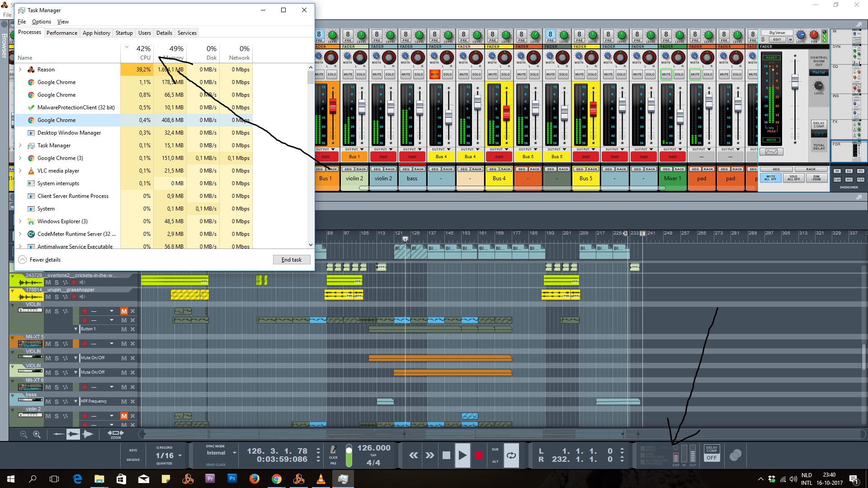
Task: Click the overlapping circles icon in transport bar
Action: pos(736,455)
